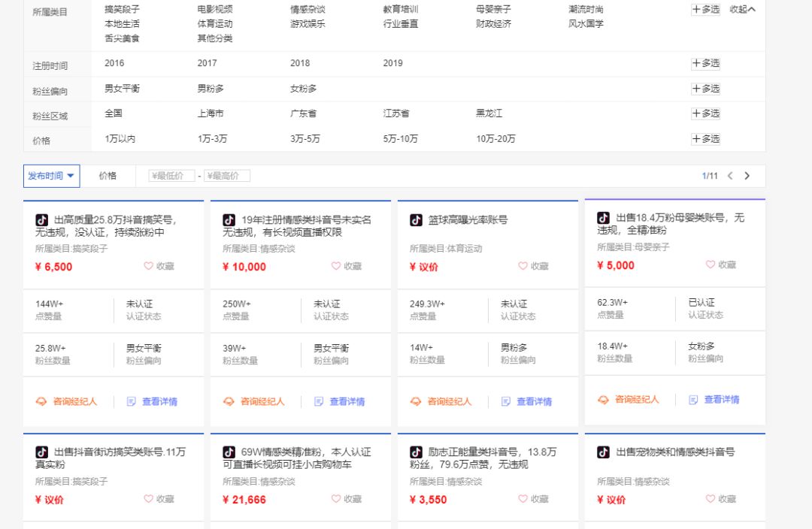Click the TikTok icon on the 69W情感类精准粉 listing

tap(229, 452)
